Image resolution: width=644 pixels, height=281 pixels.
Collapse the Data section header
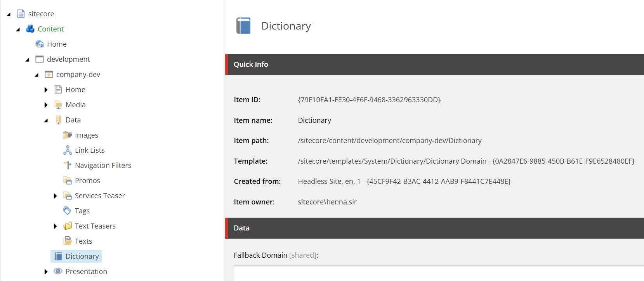click(x=434, y=228)
